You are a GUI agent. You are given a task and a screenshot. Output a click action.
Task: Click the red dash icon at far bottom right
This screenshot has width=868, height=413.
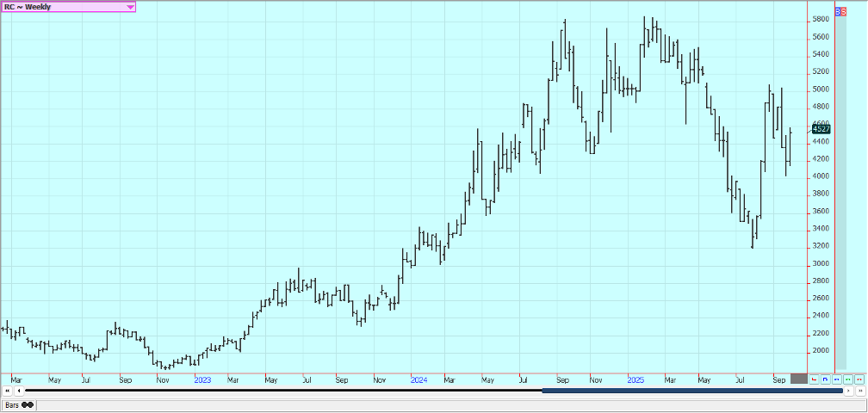pyautogui.click(x=859, y=379)
